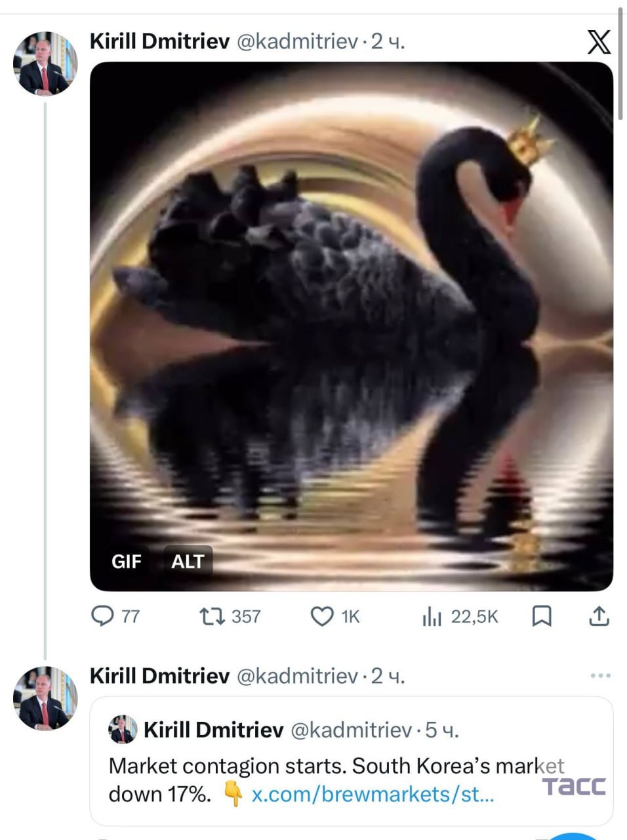
Task: Click the @kadmitriev handle in the quoted tweet
Action: click(x=351, y=730)
